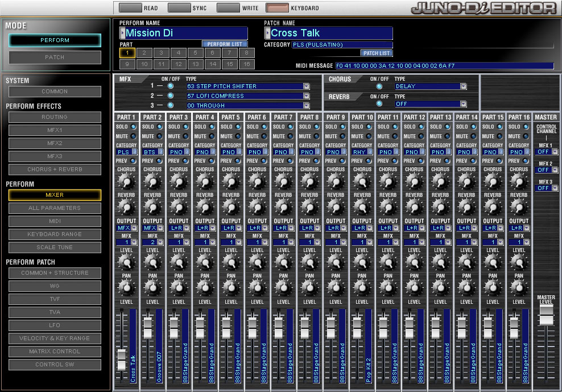This screenshot has width=562, height=392.
Task: Click the Part 14 chorus send knob
Action: pyautogui.click(x=466, y=181)
